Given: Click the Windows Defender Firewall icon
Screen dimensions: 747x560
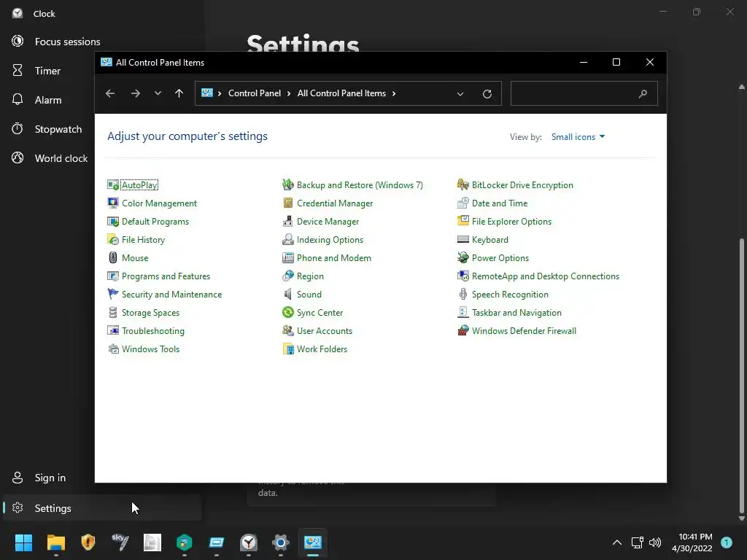Looking at the screenshot, I should 463,330.
